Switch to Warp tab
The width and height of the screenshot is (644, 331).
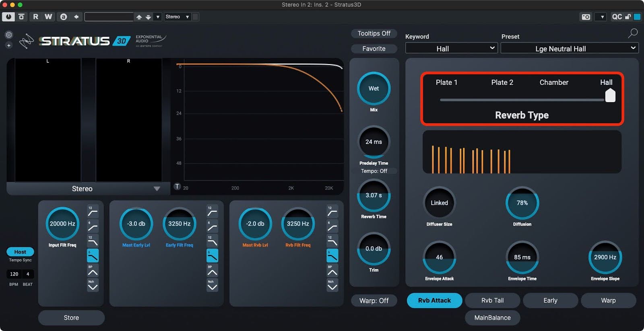pyautogui.click(x=608, y=300)
